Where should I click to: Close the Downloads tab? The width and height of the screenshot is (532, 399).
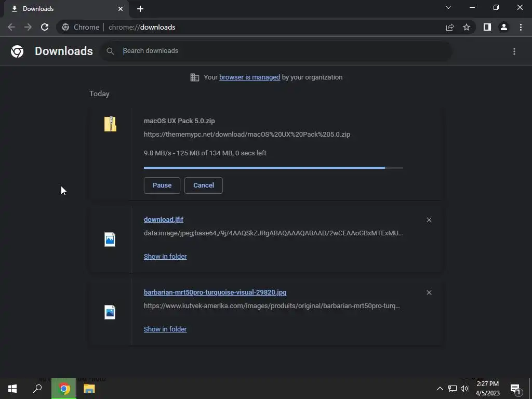tap(121, 9)
